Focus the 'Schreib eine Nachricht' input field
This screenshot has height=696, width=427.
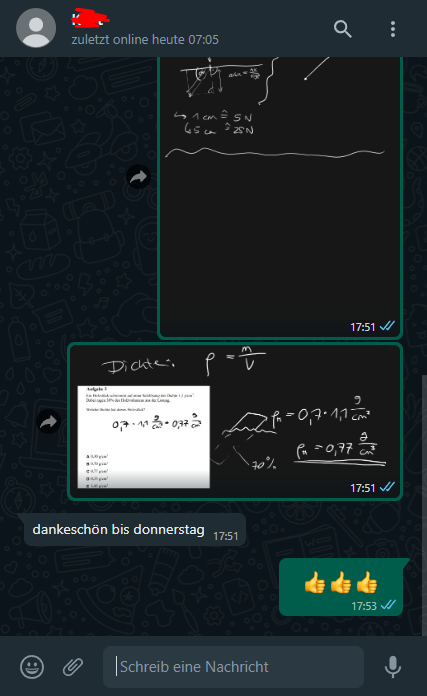[233, 666]
